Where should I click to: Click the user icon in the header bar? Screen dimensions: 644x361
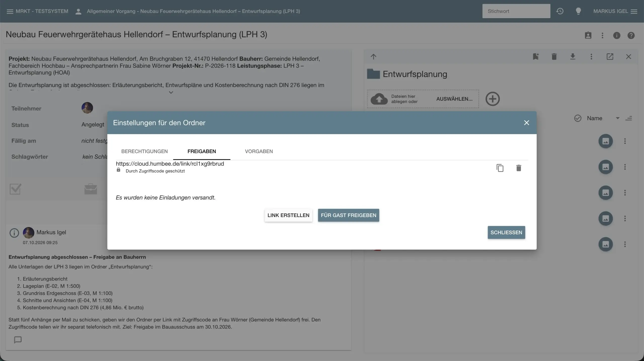coord(78,11)
